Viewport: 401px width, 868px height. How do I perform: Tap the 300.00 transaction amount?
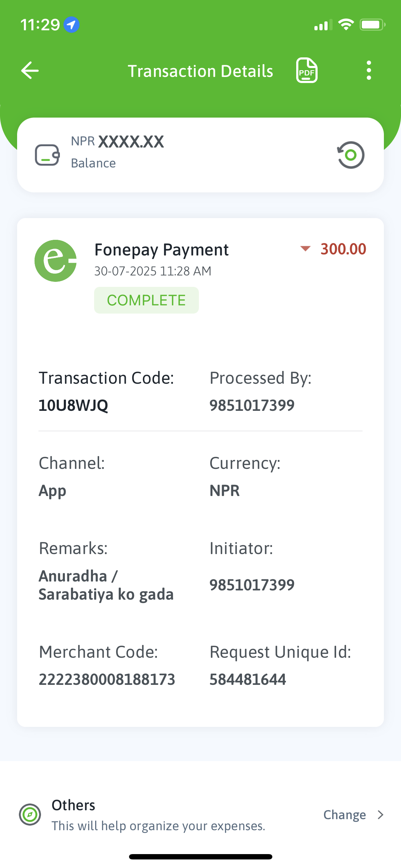click(343, 249)
